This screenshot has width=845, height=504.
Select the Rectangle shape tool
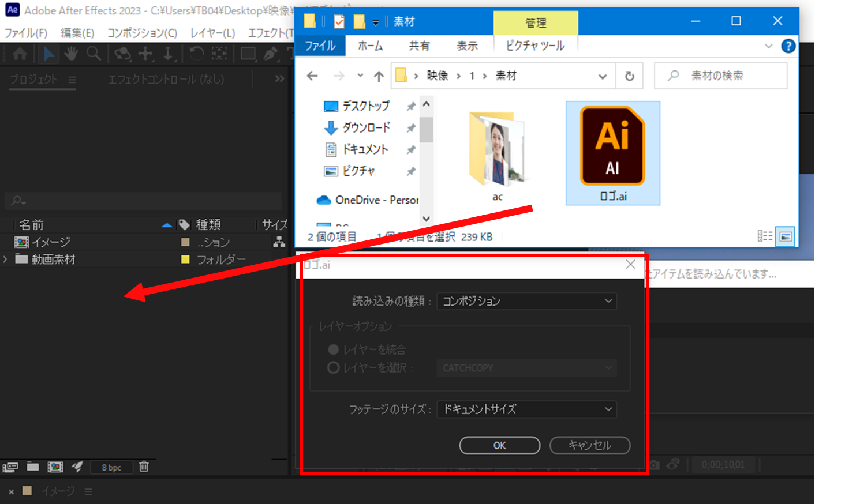[x=248, y=54]
